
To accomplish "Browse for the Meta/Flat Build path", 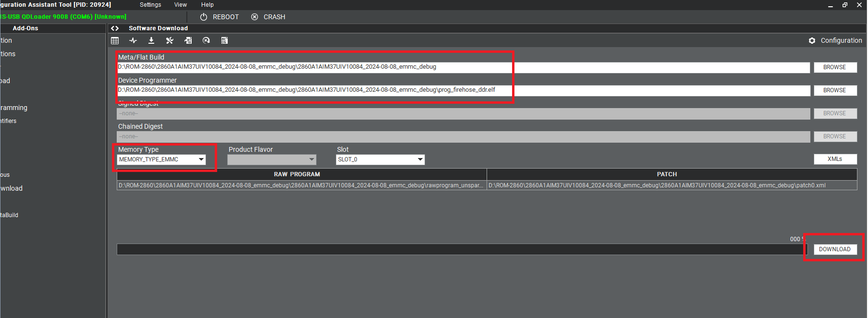I will click(x=834, y=67).
